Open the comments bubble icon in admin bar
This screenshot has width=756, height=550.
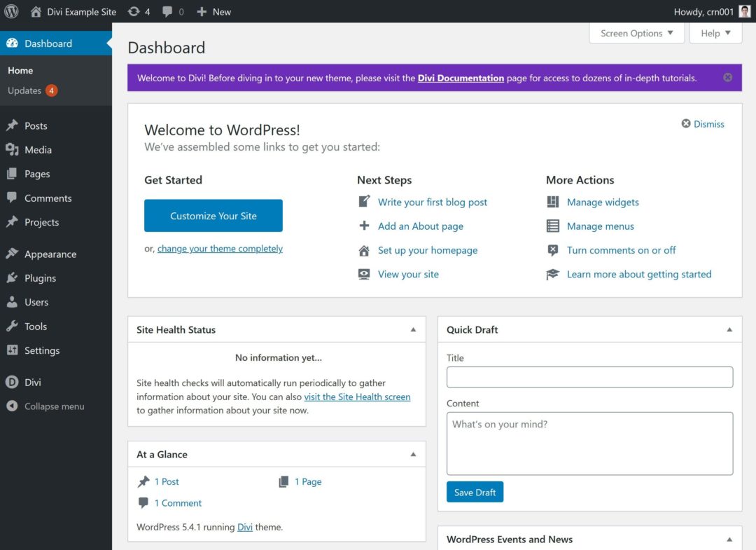click(167, 12)
